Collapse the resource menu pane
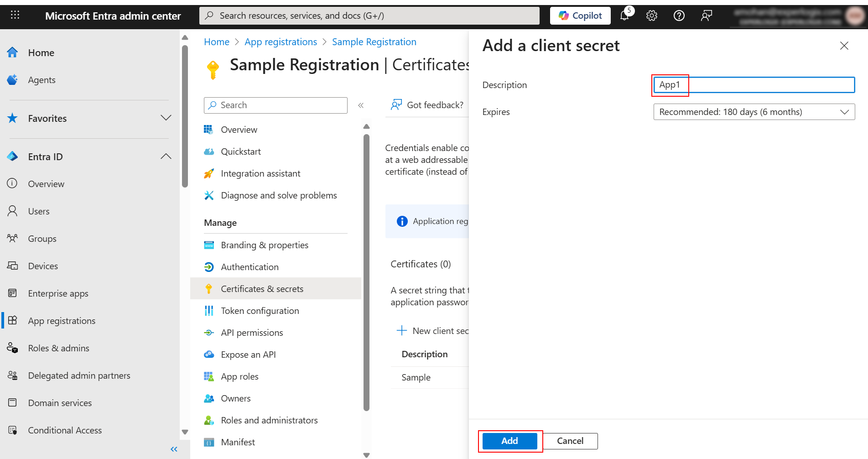Image resolution: width=868 pixels, height=459 pixels. pos(361,105)
